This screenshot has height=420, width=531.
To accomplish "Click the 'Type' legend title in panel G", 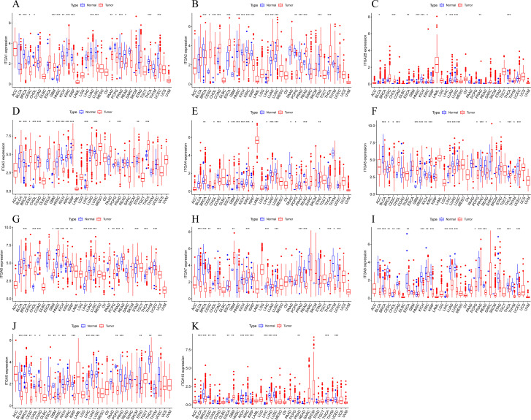I will 72,219.
